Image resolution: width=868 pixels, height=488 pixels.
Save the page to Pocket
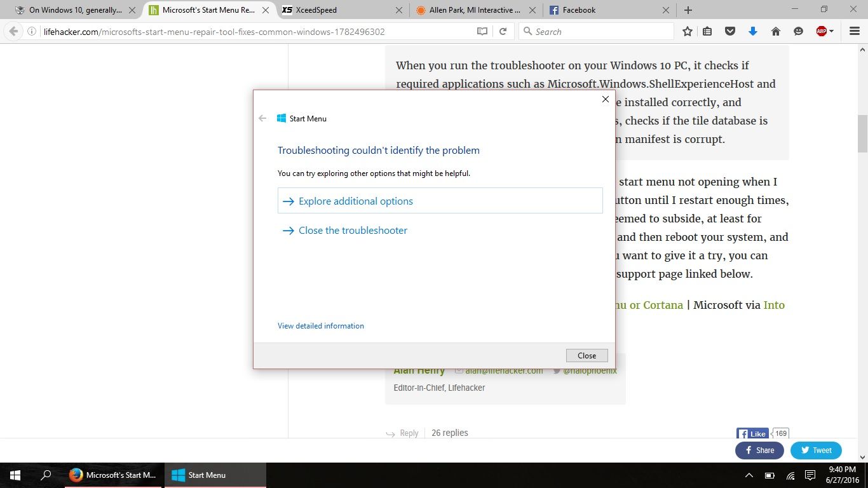pos(730,31)
